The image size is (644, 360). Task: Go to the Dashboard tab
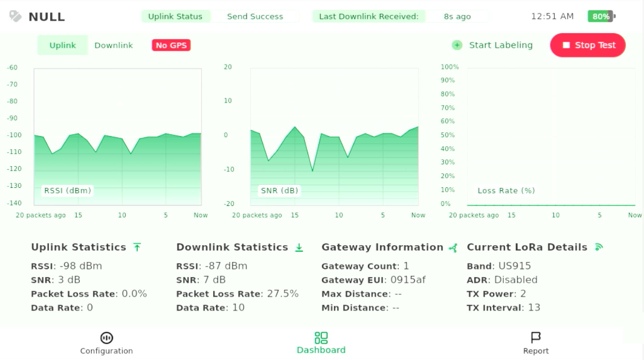(321, 343)
